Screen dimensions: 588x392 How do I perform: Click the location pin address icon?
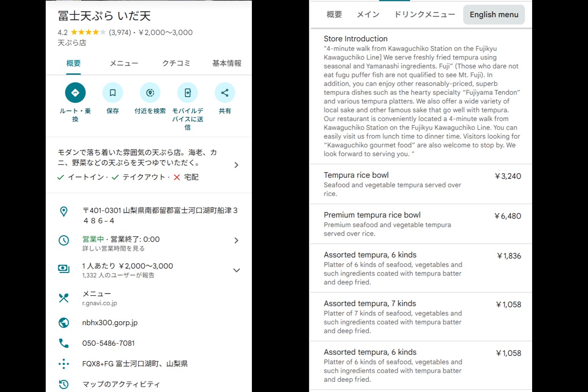coord(64,212)
